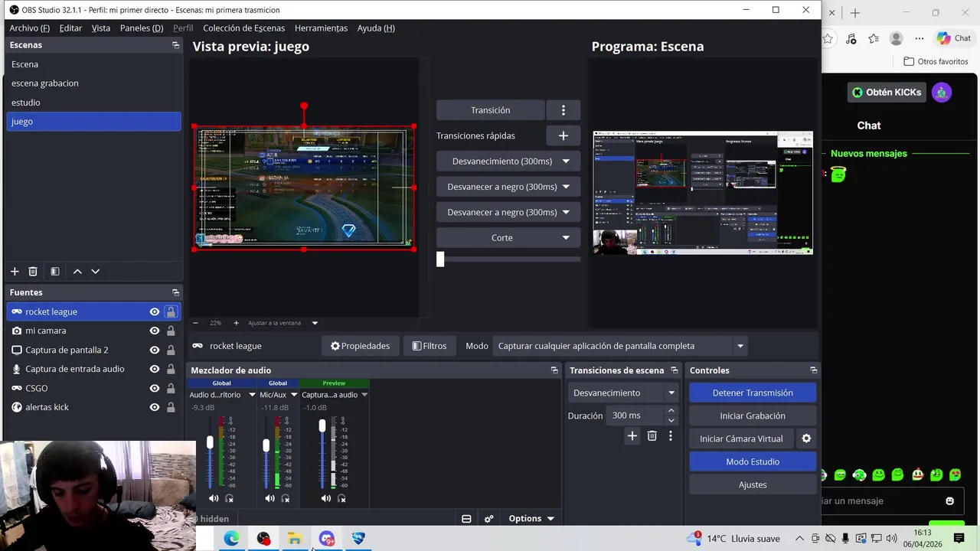980x551 pixels.
Task: Undock the Escenas panel
Action: pyautogui.click(x=175, y=45)
